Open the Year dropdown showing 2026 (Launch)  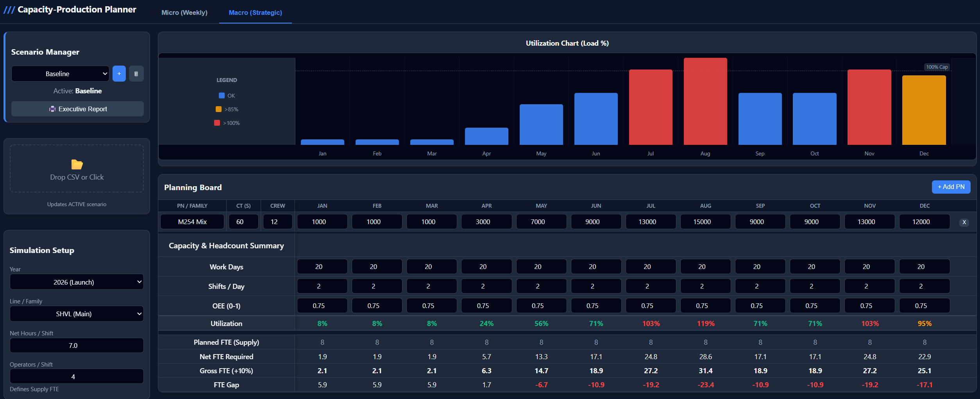tap(77, 281)
